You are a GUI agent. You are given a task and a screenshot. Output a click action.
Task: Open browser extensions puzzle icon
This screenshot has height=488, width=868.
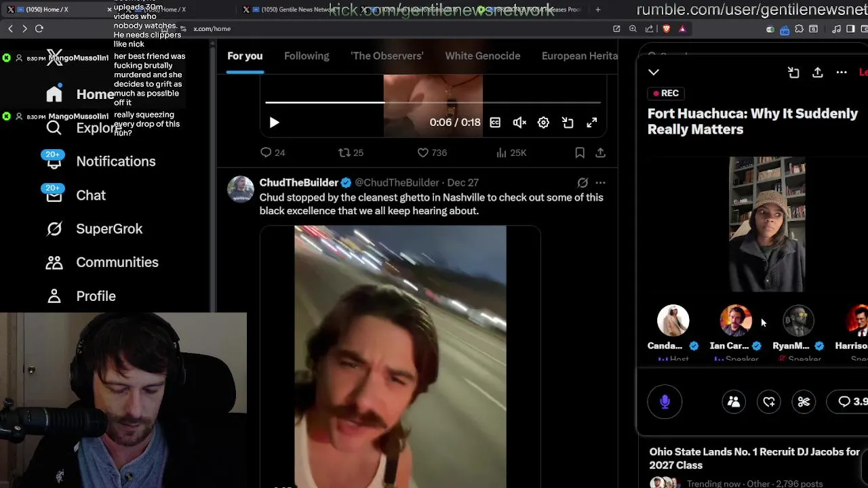click(799, 29)
